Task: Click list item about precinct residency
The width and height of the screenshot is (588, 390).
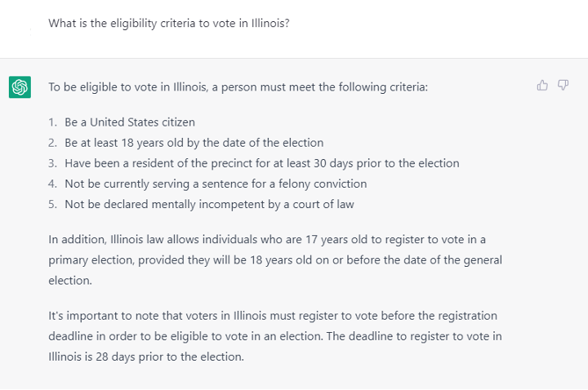Action: click(x=262, y=163)
